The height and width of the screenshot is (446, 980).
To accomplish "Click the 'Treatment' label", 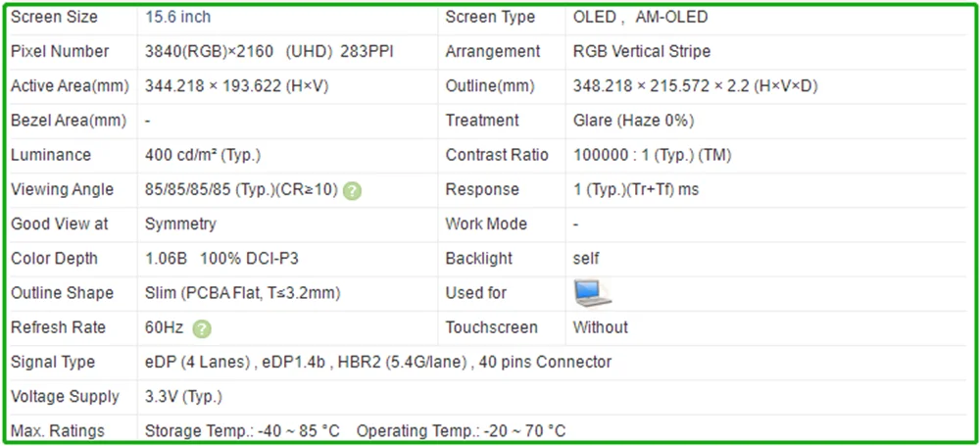I will 482,121.
